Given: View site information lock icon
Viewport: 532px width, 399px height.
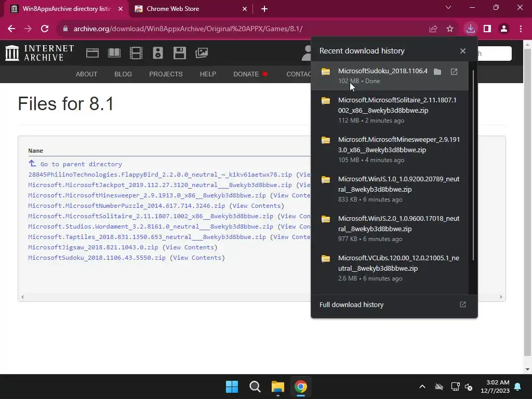Looking at the screenshot, I should [x=65, y=29].
